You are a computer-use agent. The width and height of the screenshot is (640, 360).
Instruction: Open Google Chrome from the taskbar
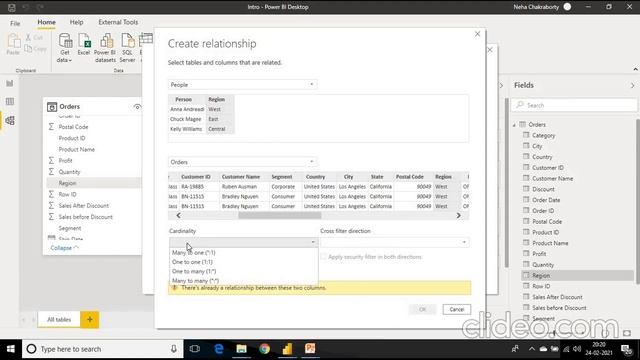tap(264, 349)
